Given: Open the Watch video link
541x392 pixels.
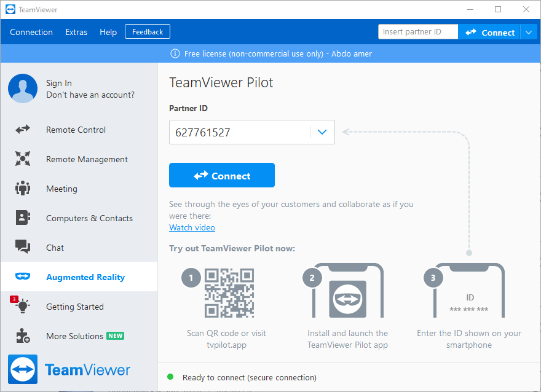Looking at the screenshot, I should 192,227.
